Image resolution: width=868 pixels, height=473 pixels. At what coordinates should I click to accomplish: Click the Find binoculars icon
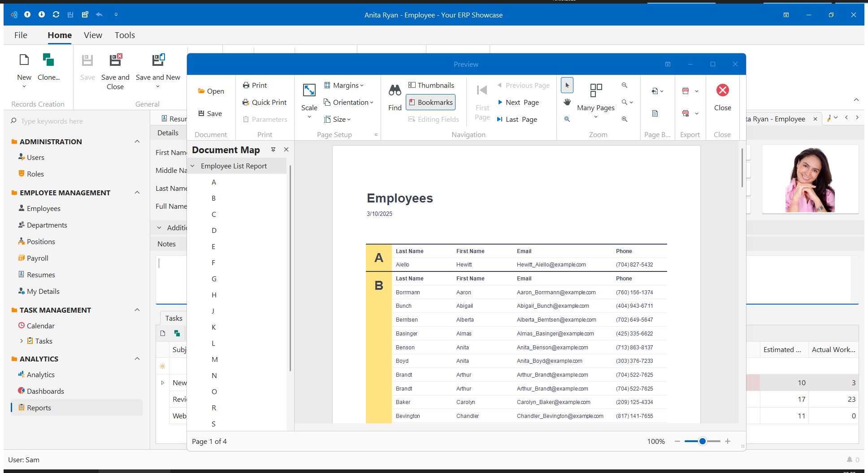coord(395,91)
